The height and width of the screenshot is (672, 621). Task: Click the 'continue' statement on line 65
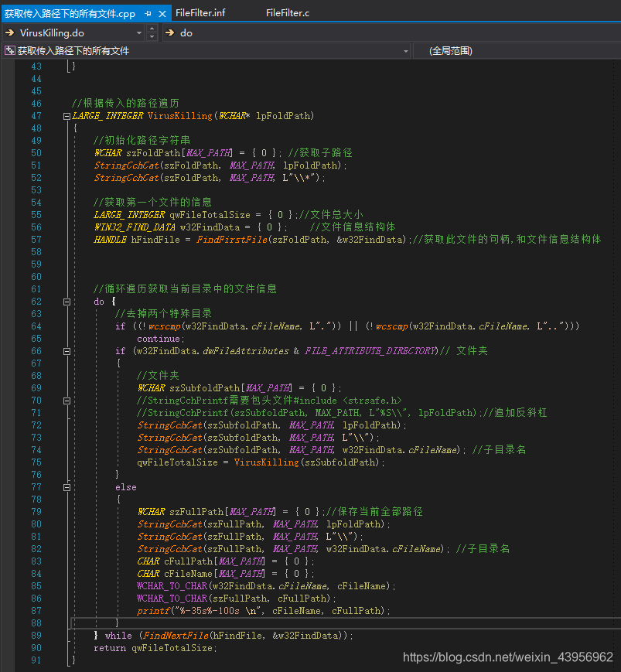pos(158,339)
